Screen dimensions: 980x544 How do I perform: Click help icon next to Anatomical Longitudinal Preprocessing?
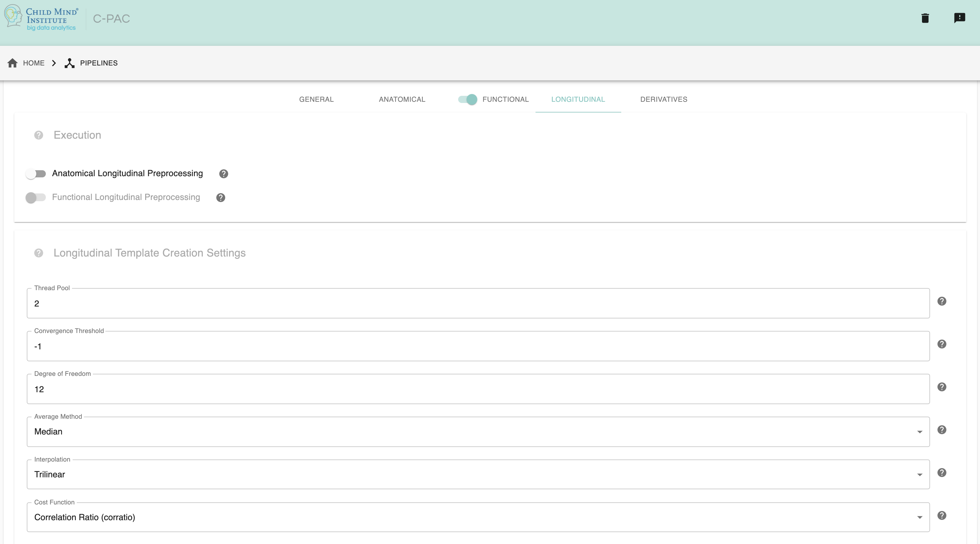point(223,174)
